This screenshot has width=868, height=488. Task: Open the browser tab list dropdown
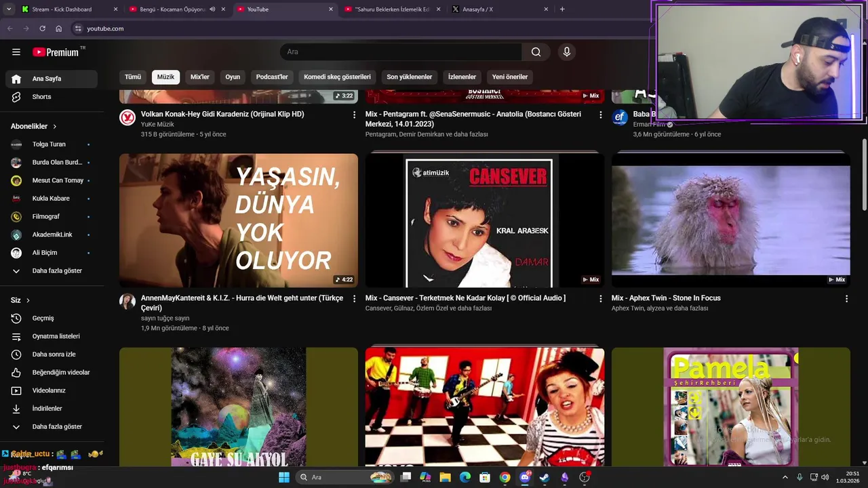point(8,9)
